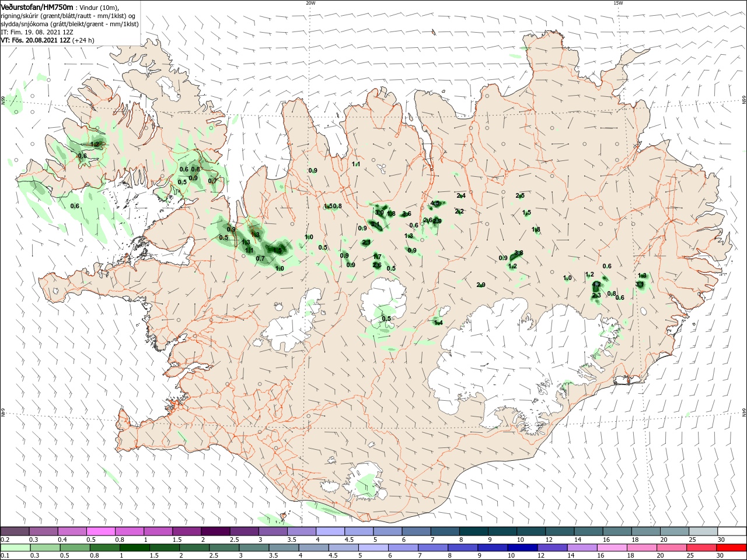
Task: Click the 1.4 value south of Hofsjökull
Action: [x=438, y=323]
